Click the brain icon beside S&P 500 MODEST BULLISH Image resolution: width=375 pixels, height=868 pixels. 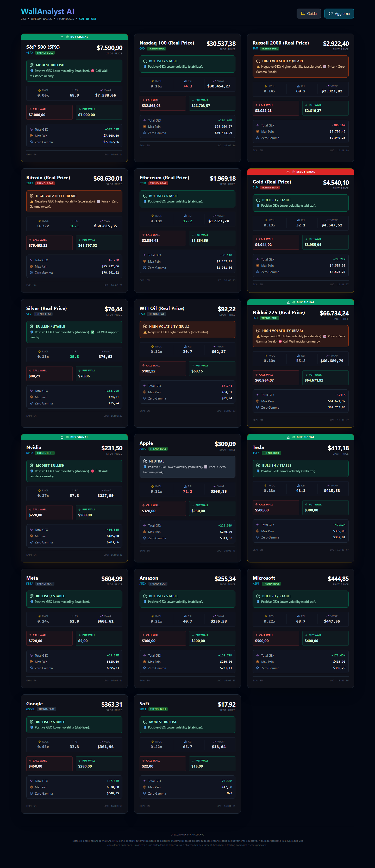click(x=32, y=65)
